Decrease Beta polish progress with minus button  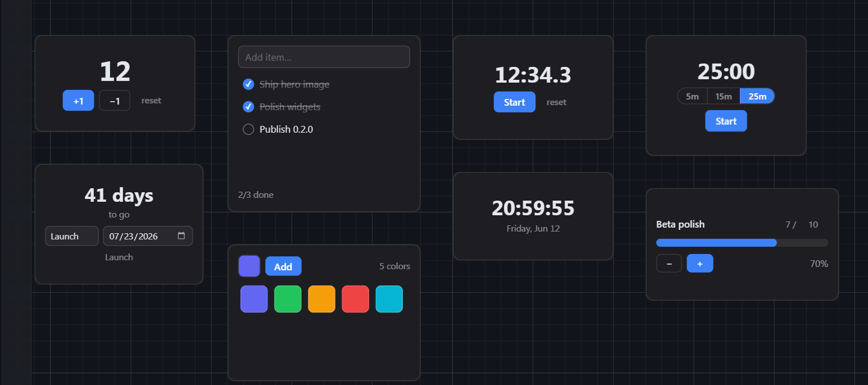click(669, 263)
